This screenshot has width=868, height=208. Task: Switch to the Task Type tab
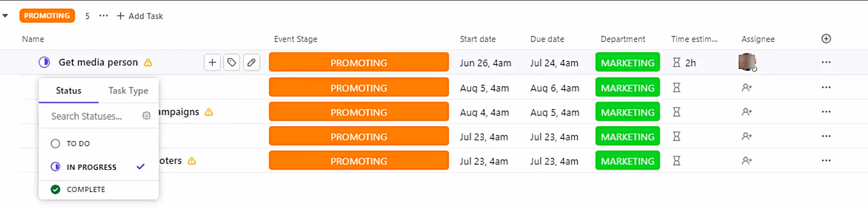point(128,91)
